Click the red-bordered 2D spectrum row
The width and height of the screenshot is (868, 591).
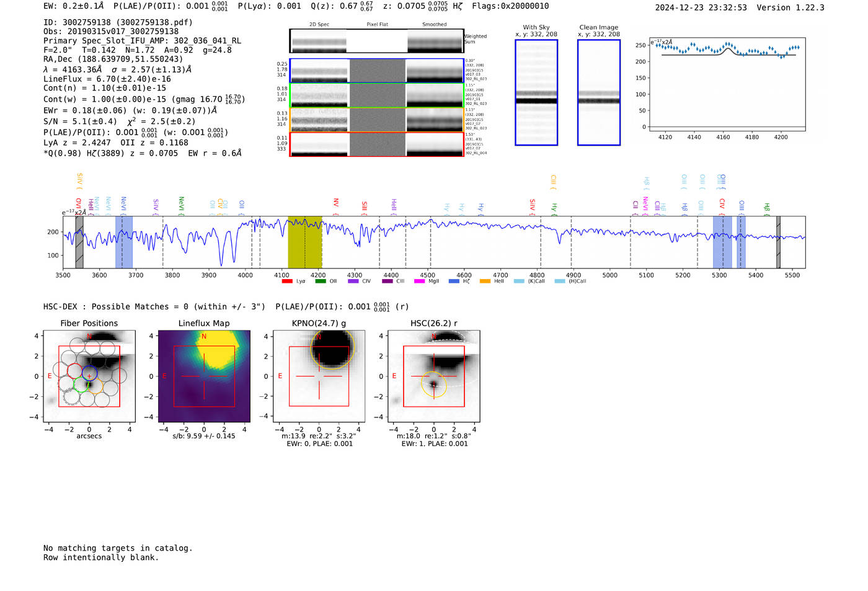377,144
